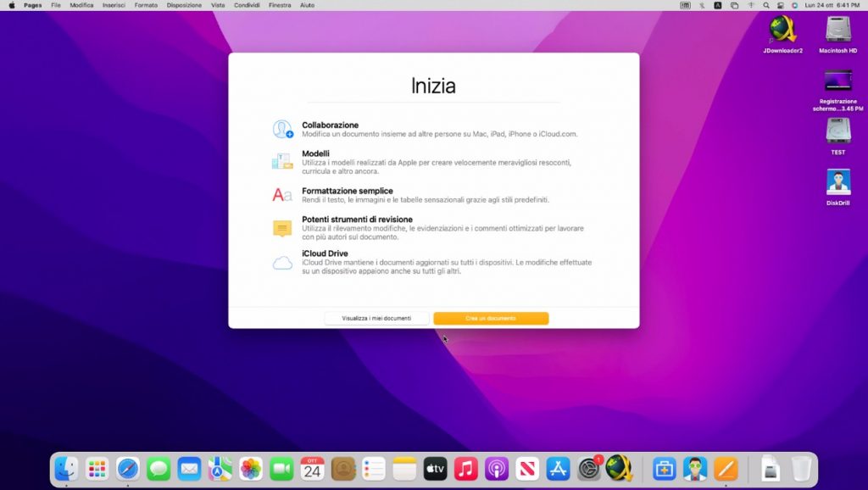
Task: Open the Condividi menu in the menu bar
Action: (247, 5)
